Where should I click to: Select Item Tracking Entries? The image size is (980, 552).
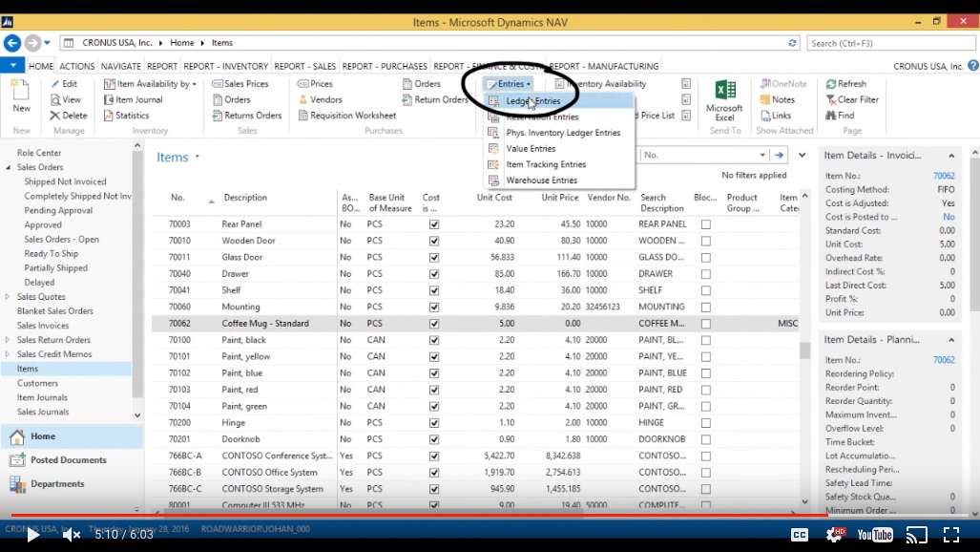(559, 164)
